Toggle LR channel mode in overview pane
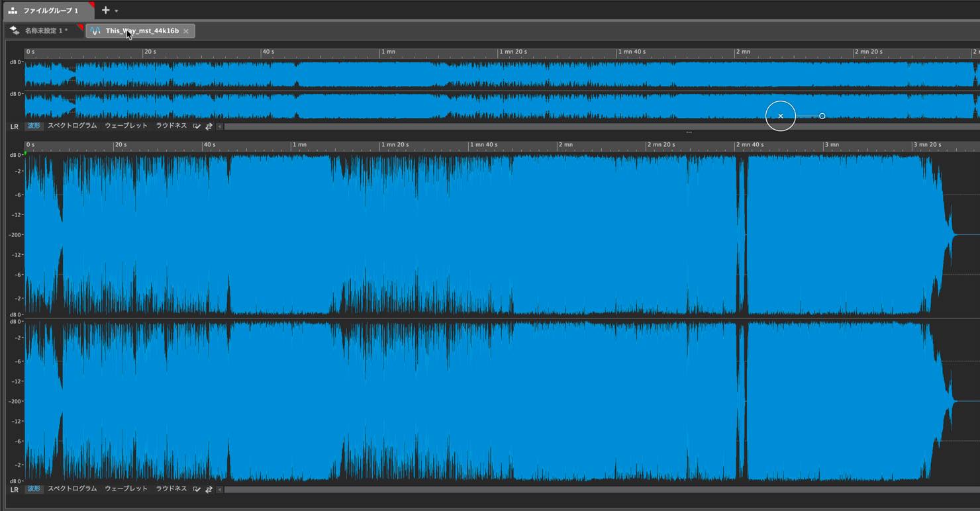Image resolution: width=980 pixels, height=511 pixels. click(x=15, y=126)
